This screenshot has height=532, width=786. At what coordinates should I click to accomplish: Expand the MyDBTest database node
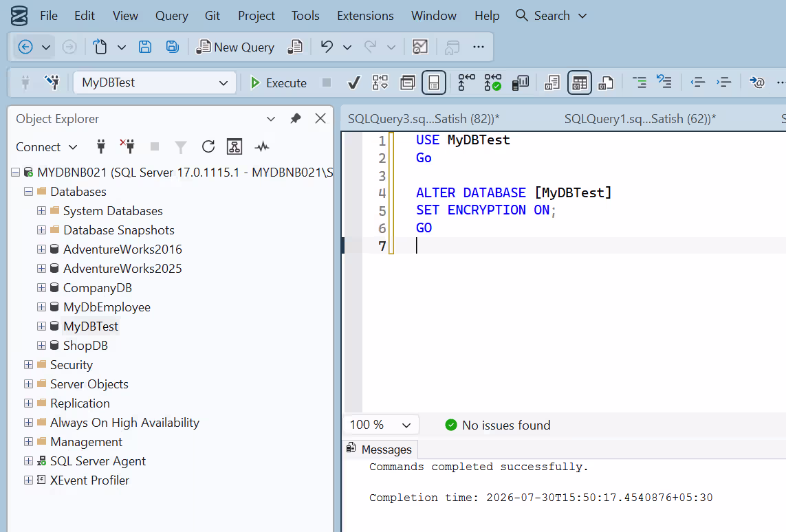coord(42,326)
